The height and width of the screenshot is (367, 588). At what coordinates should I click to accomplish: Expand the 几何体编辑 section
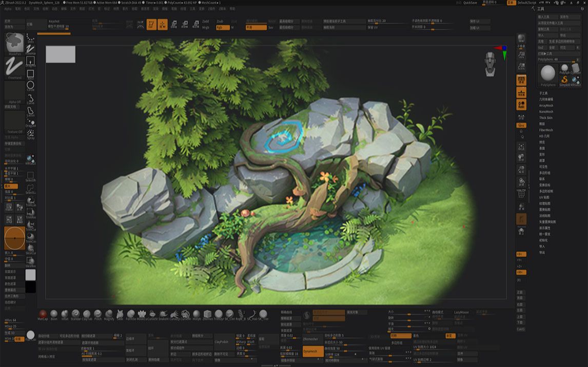546,99
